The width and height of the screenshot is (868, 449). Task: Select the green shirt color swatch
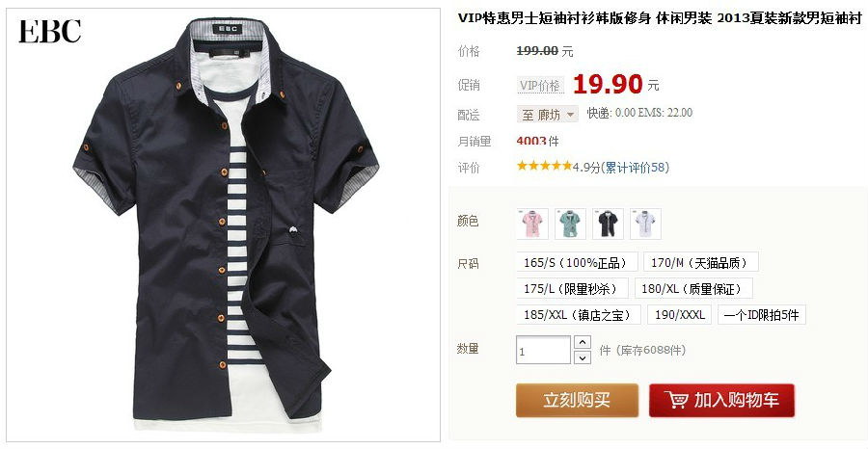pos(570,224)
